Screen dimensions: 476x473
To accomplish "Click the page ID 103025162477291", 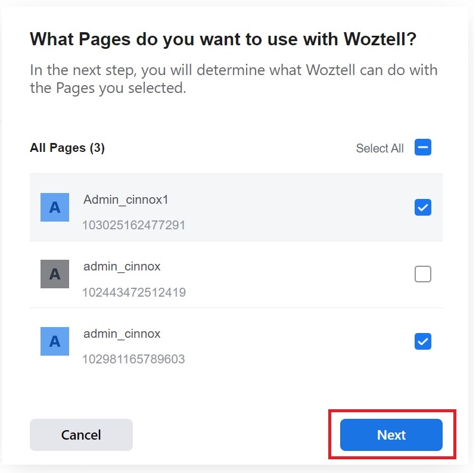I will 134,225.
